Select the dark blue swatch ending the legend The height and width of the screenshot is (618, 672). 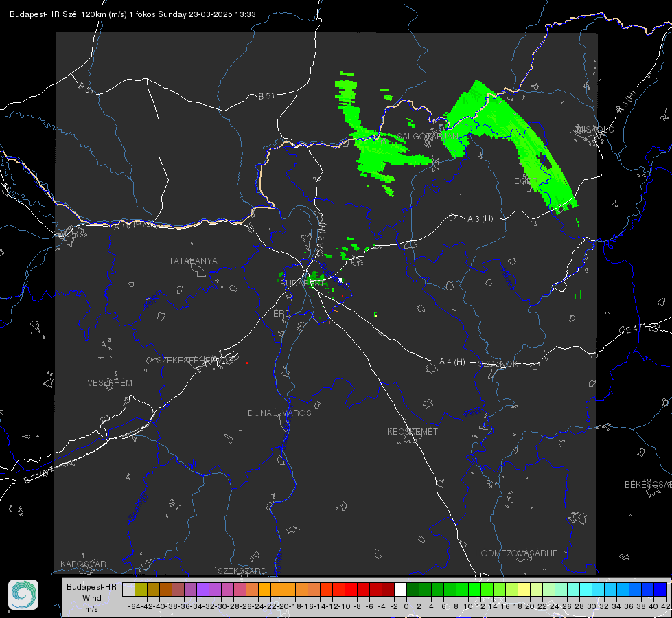660,589
